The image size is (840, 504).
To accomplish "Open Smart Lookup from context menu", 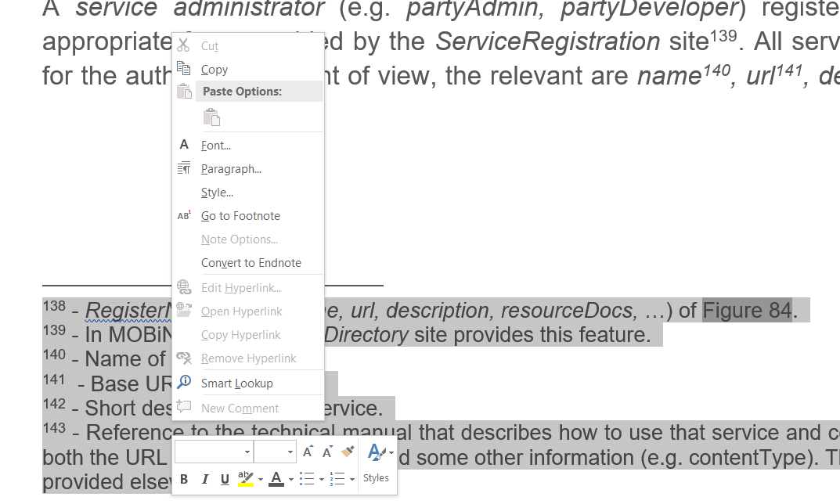I will click(236, 383).
